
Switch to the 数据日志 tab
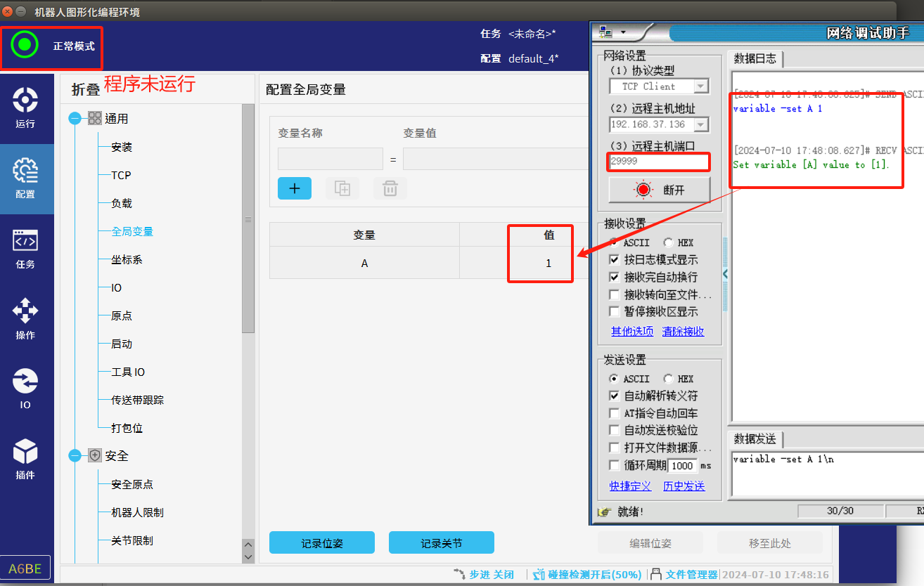[755, 58]
